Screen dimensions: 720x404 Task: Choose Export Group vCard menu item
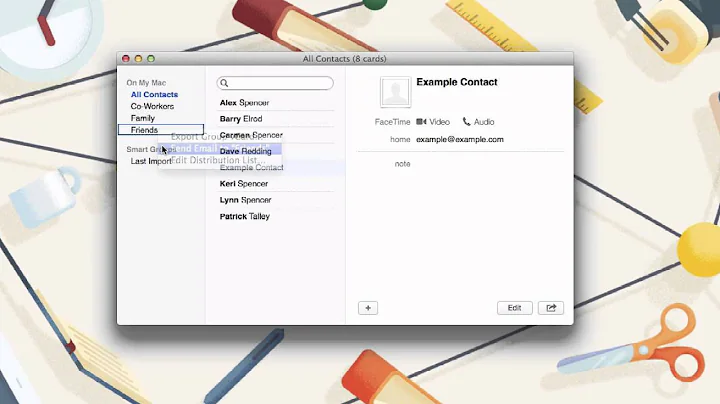point(220,137)
